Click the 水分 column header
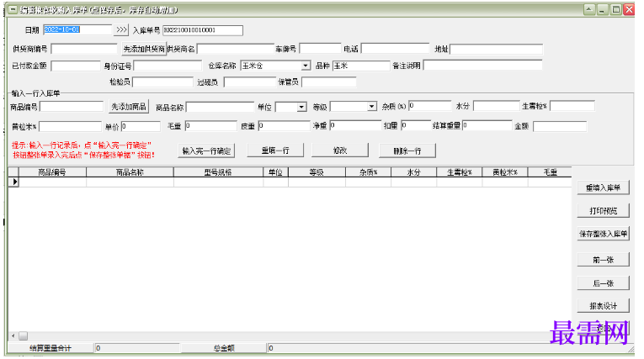The image size is (644, 359). click(x=413, y=172)
